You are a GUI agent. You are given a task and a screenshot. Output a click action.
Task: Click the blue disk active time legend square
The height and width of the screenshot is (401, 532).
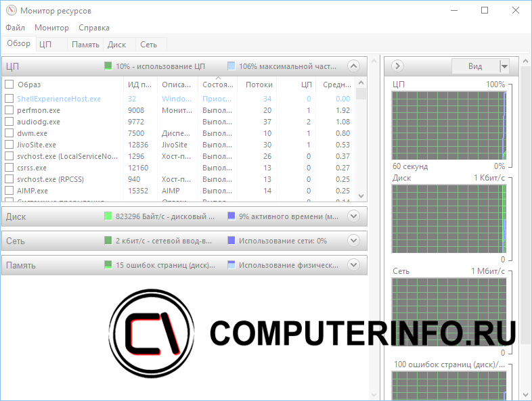click(x=231, y=216)
